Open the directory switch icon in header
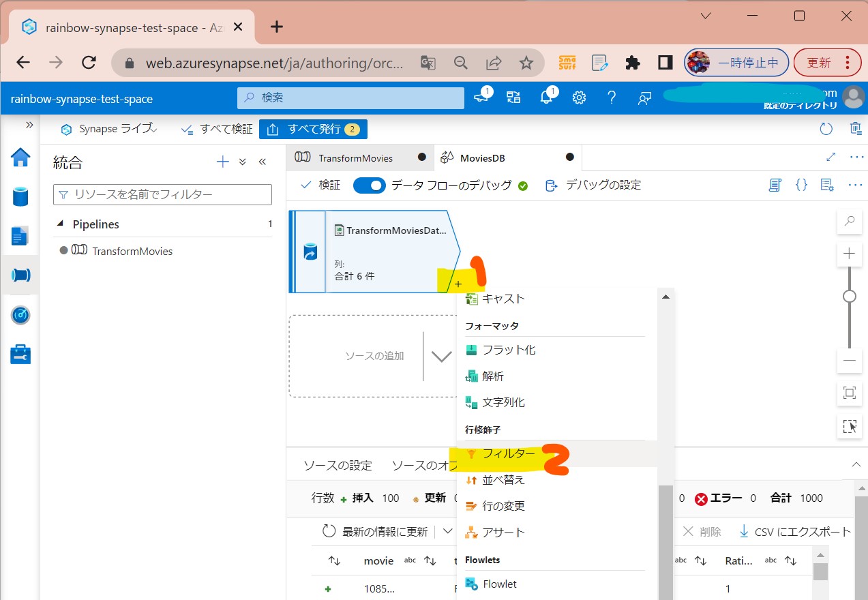The image size is (868, 600). [x=513, y=97]
